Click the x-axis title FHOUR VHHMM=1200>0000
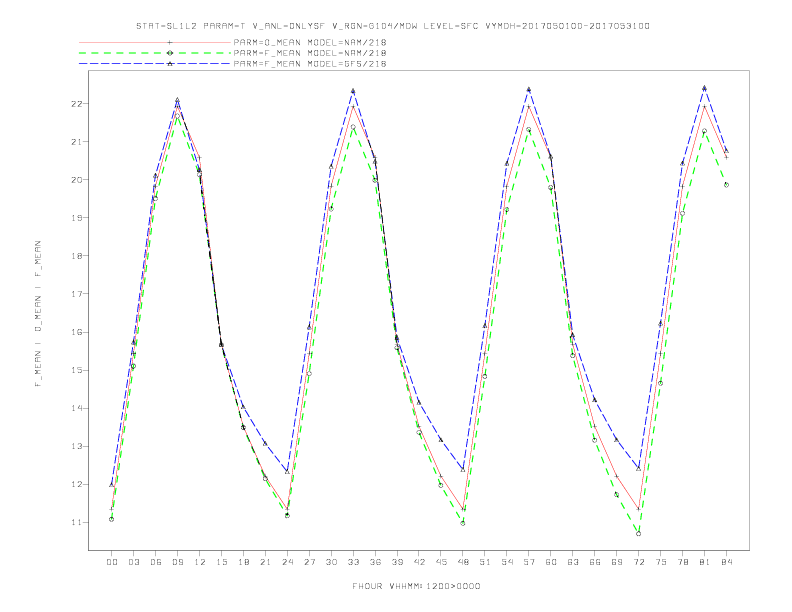The image size is (792, 612). [x=416, y=586]
